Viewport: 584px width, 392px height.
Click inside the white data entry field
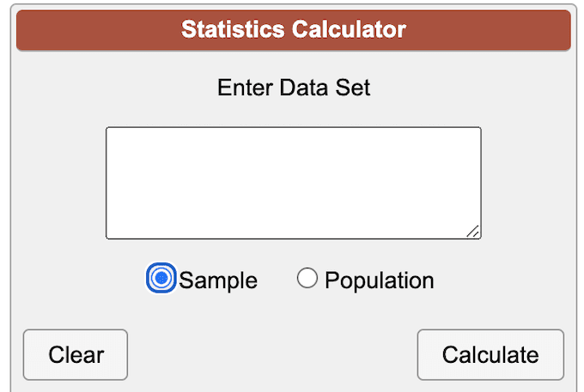tap(294, 183)
